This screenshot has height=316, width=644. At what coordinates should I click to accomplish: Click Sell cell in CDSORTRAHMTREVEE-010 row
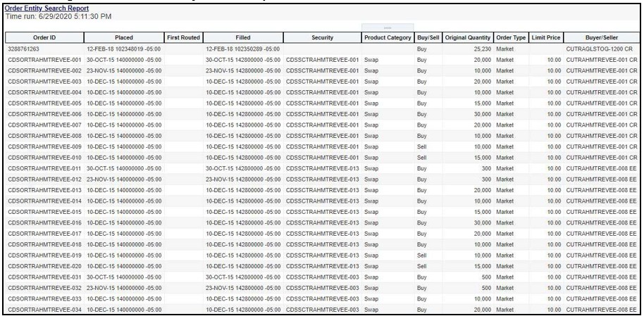[421, 158]
